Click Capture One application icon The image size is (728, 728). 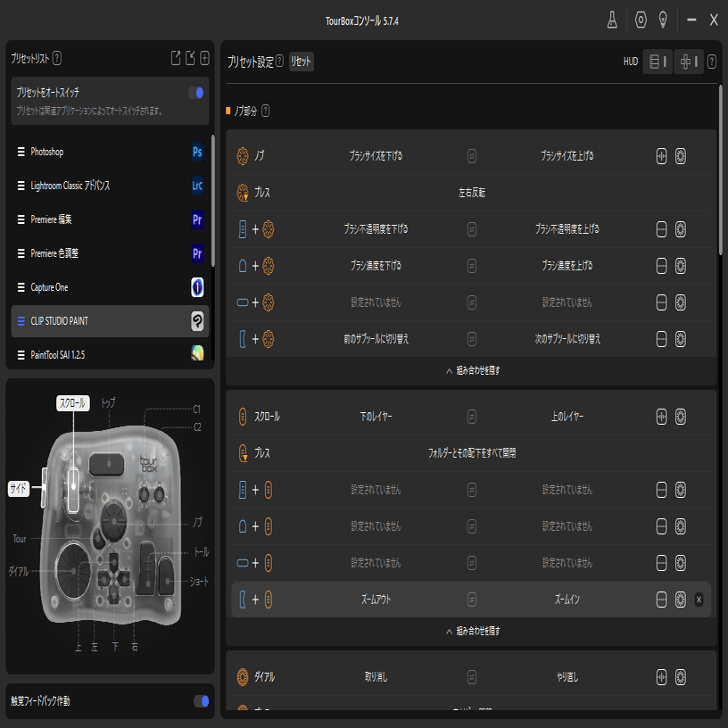tap(197, 287)
